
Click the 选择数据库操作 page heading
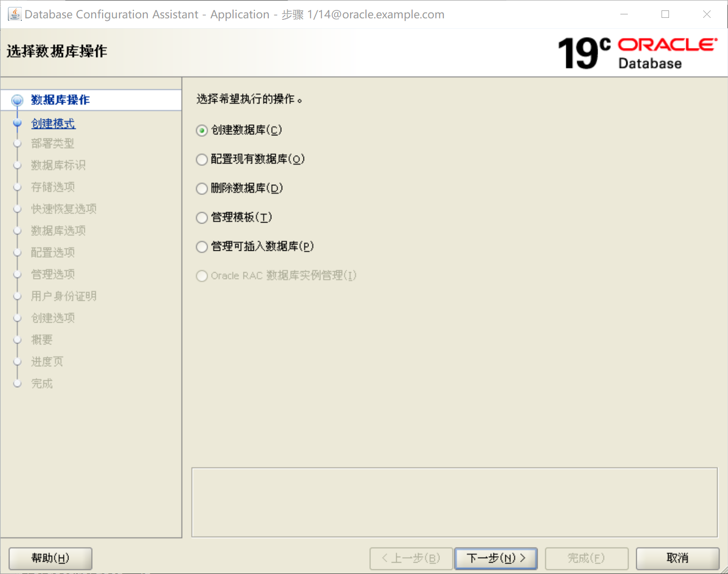pos(57,51)
